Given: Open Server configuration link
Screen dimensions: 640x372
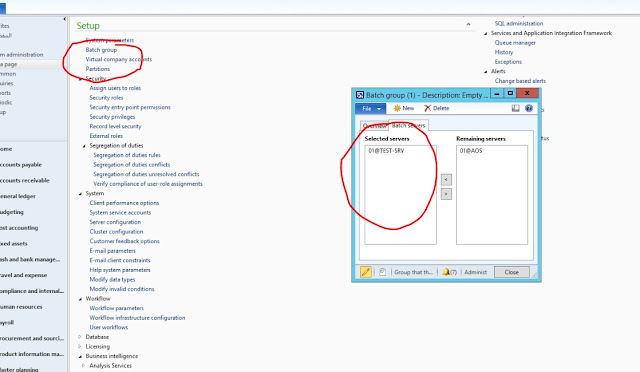Looking at the screenshot, I should (x=115, y=222).
